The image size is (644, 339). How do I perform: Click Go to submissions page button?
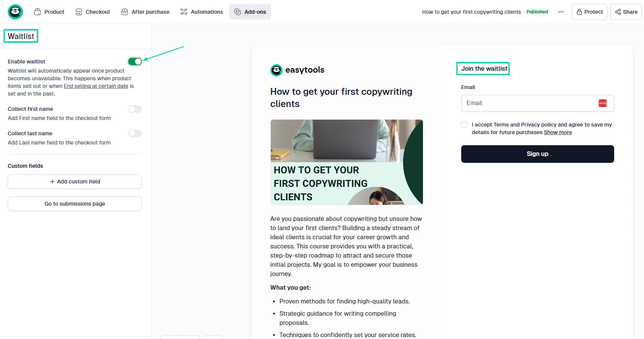coord(75,204)
